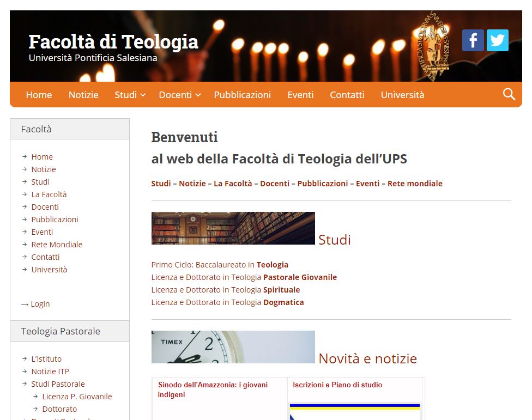532x420 pixels.
Task: Open Rete Mondiale sidebar link
Action: click(57, 245)
